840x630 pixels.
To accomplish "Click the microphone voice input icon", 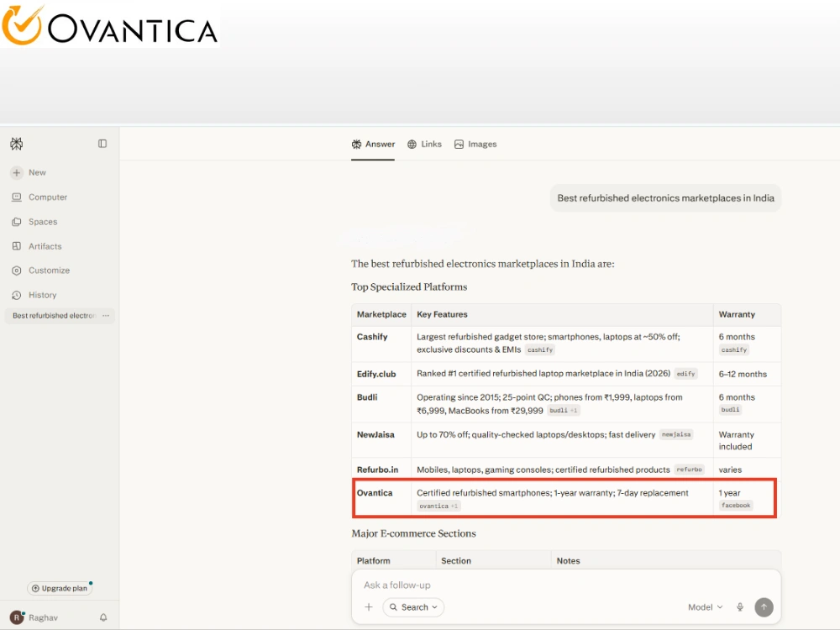I will click(x=740, y=607).
